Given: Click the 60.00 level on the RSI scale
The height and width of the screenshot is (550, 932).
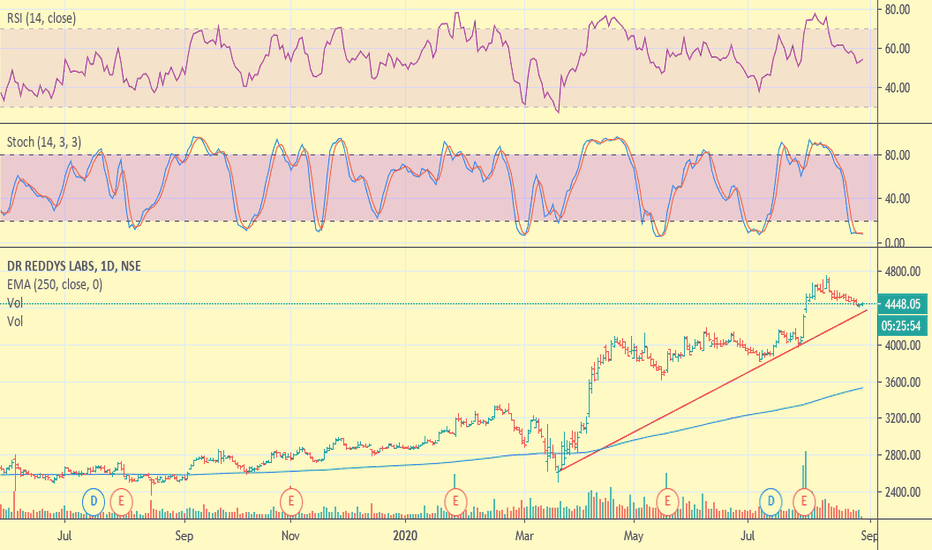Looking at the screenshot, I should point(898,49).
